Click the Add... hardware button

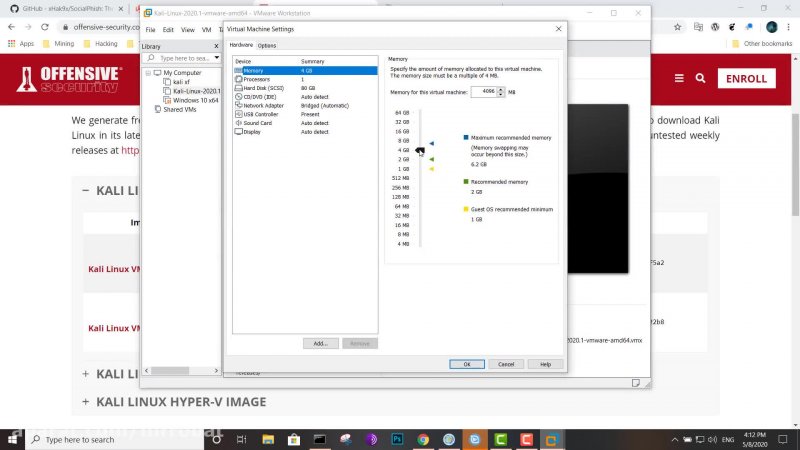pos(320,343)
